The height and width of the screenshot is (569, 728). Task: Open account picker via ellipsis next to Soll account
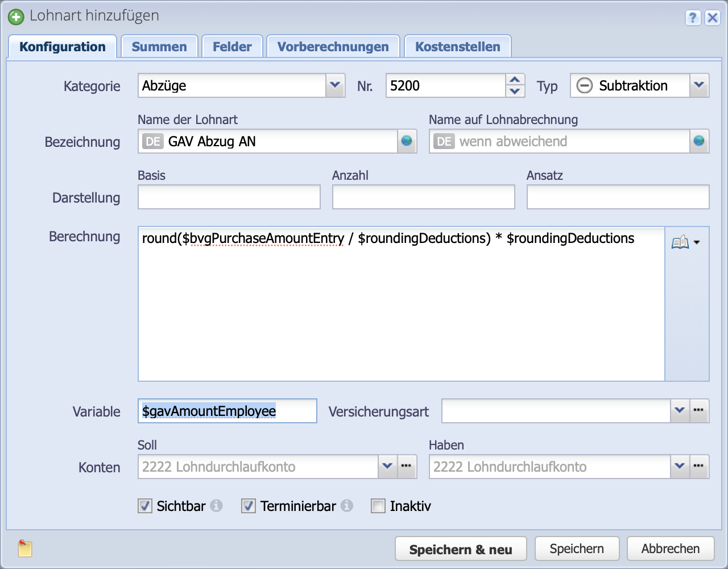pos(406,467)
